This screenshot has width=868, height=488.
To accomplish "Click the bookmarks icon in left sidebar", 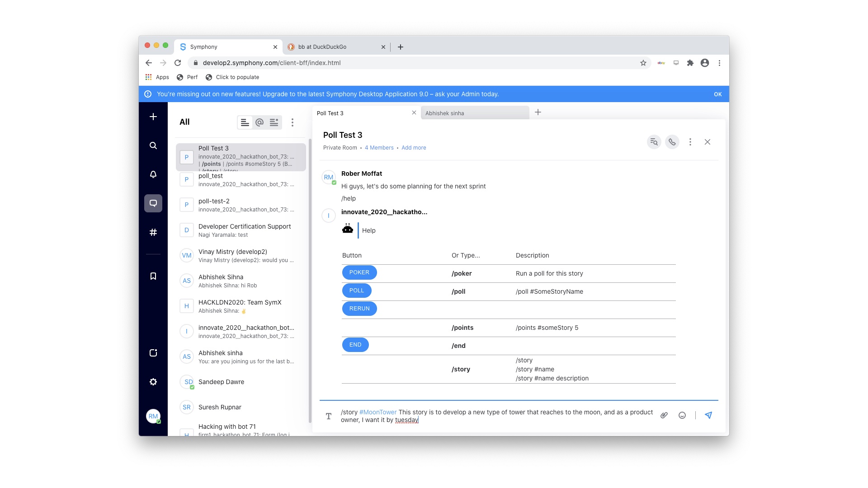I will [x=154, y=277].
